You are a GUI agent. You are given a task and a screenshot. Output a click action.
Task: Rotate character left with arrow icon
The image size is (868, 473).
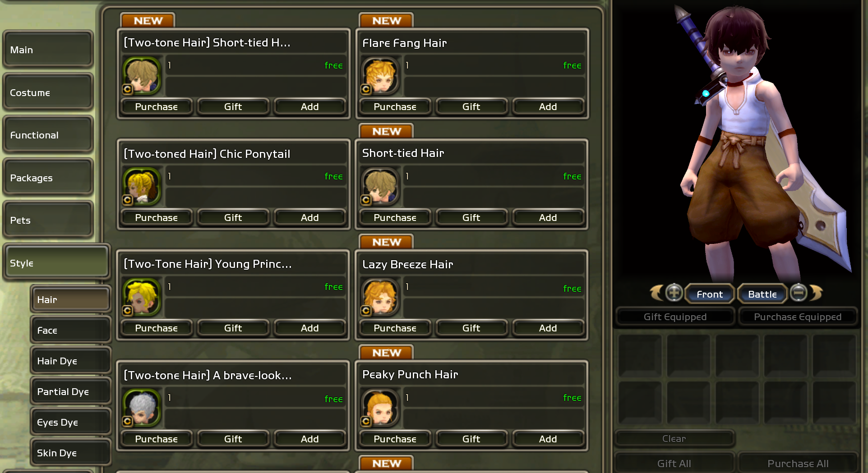[657, 293]
